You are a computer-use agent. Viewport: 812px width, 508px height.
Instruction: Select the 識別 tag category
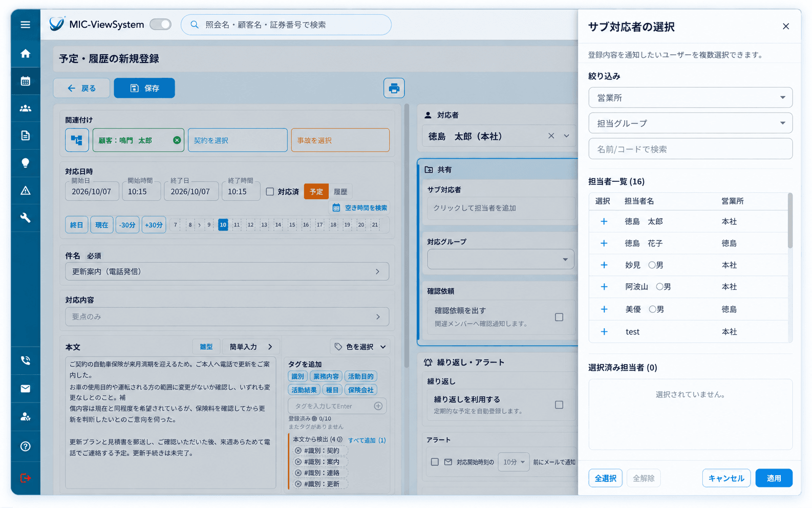point(297,376)
